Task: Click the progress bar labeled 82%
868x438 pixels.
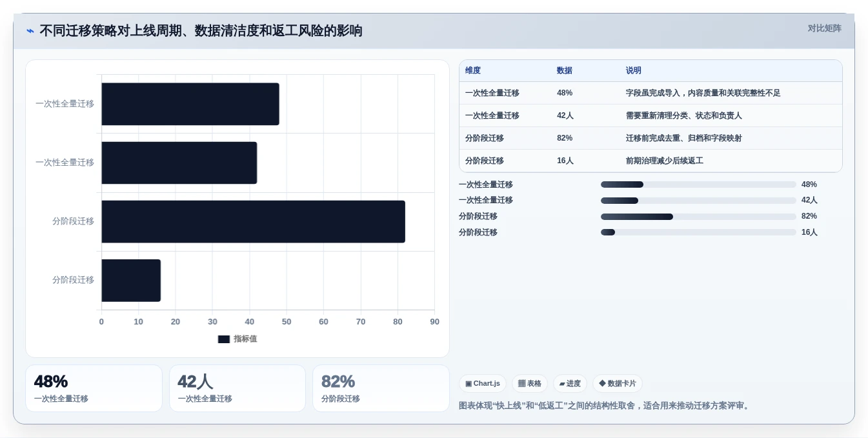Action: [x=698, y=217]
